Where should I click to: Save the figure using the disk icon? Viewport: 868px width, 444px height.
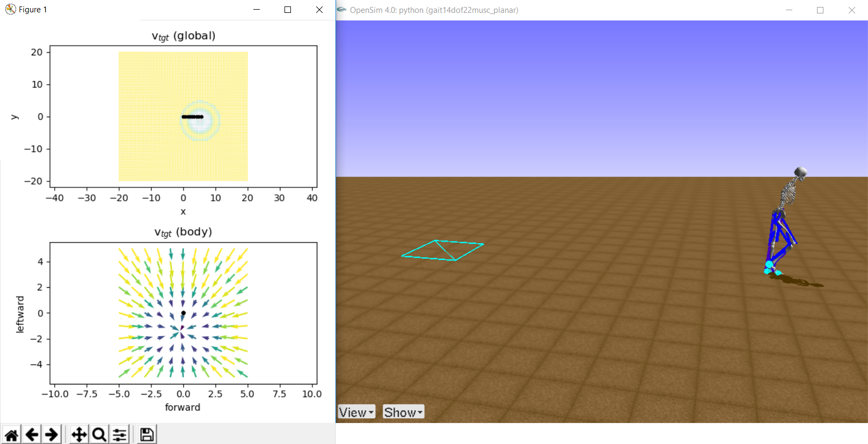147,434
